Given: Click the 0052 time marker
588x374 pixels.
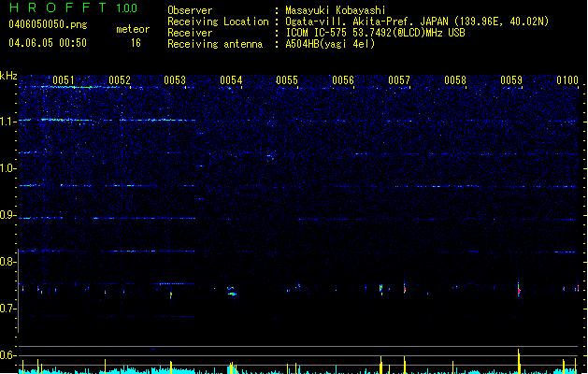Looking at the screenshot, I should 120,79.
